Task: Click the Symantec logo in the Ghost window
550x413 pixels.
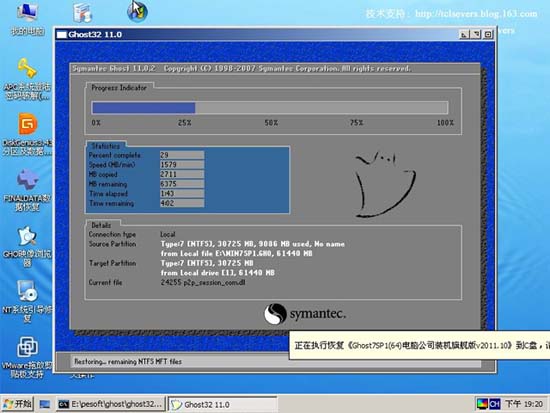Action: click(x=305, y=314)
